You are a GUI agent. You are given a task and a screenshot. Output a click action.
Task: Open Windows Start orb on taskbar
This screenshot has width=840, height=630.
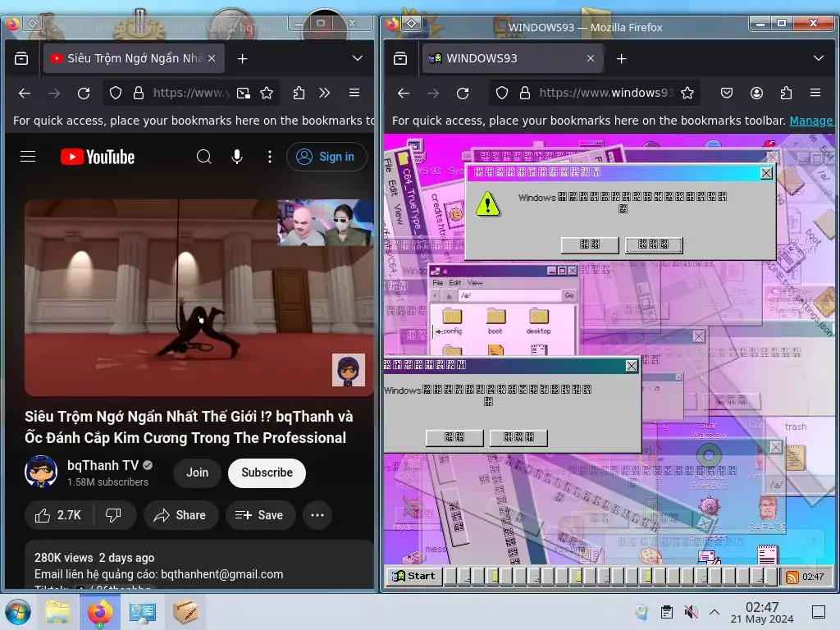18,612
